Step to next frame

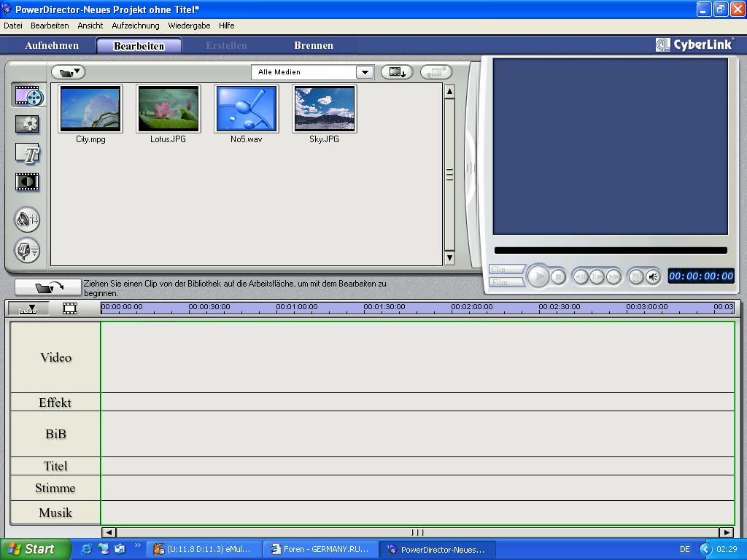(x=597, y=276)
